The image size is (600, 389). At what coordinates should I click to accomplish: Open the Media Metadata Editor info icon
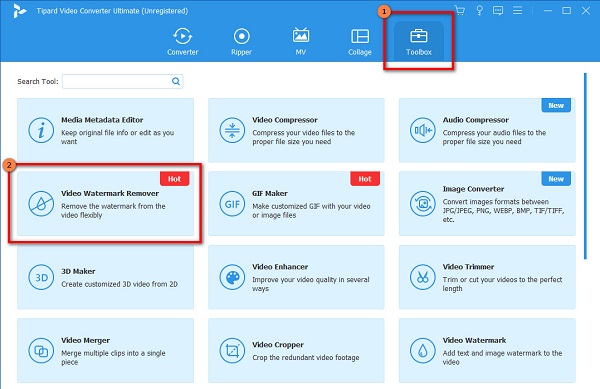41,130
